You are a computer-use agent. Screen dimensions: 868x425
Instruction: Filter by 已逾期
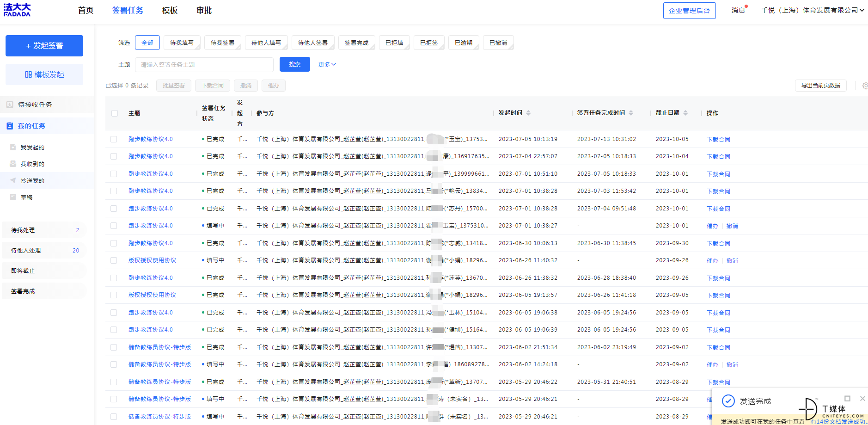pyautogui.click(x=464, y=43)
